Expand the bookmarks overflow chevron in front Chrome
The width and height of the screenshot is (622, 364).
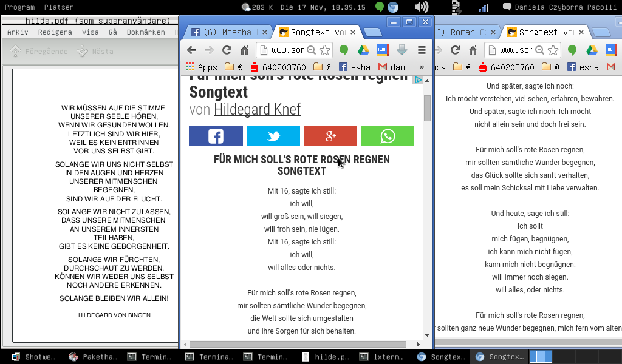(x=422, y=67)
